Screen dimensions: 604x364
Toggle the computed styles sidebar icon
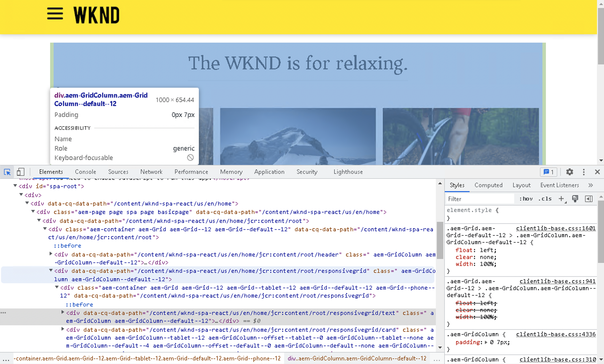click(x=589, y=199)
